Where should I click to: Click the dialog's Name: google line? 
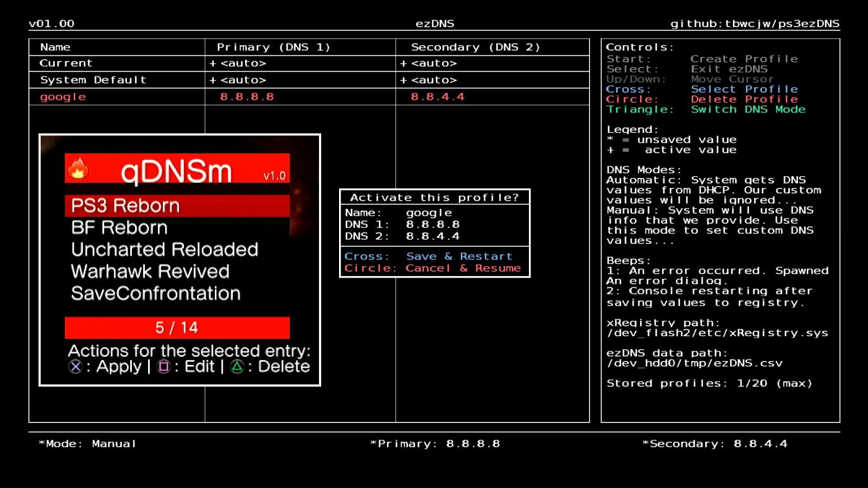[399, 213]
